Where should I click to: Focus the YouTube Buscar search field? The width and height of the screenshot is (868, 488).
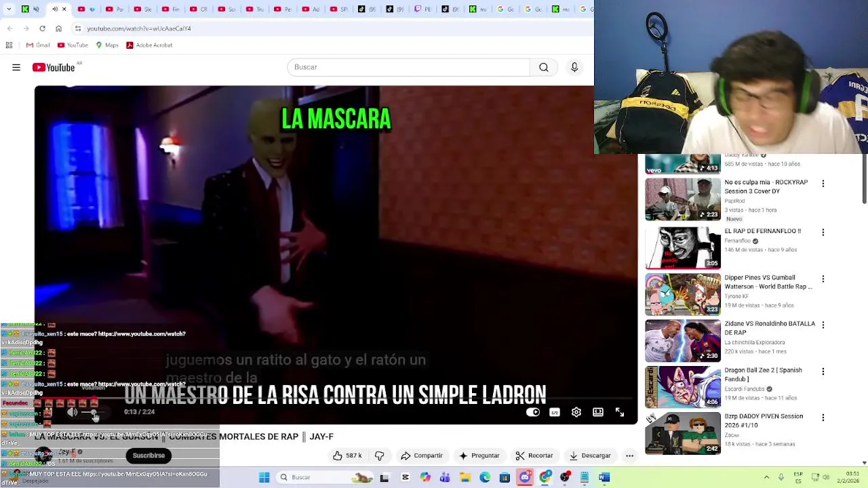click(x=408, y=67)
